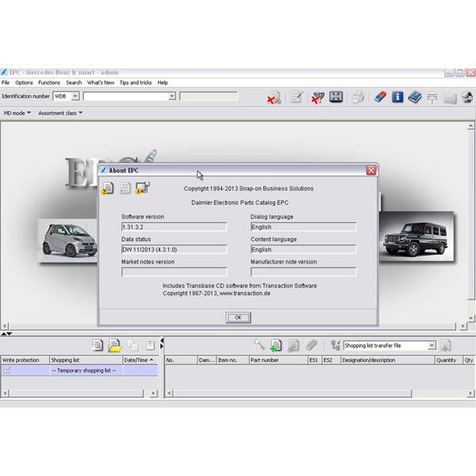
Task: Open the MD mode dropdown
Action: pyautogui.click(x=17, y=113)
